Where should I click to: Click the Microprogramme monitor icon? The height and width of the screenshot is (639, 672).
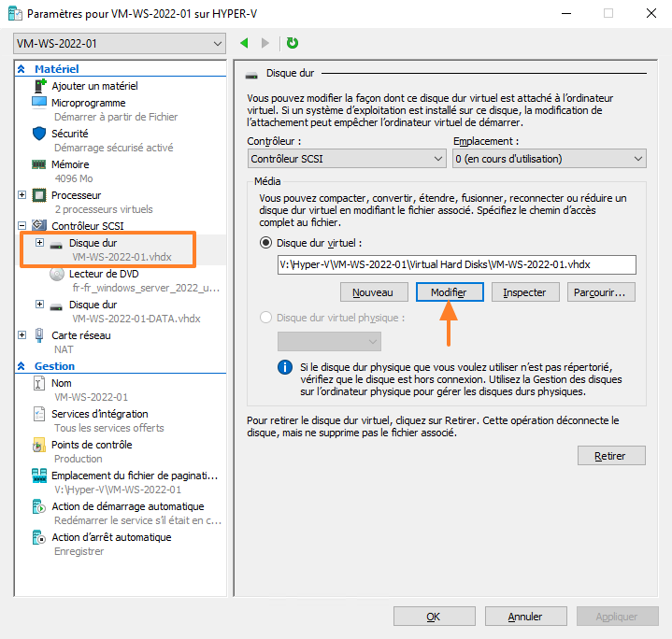tap(39, 103)
